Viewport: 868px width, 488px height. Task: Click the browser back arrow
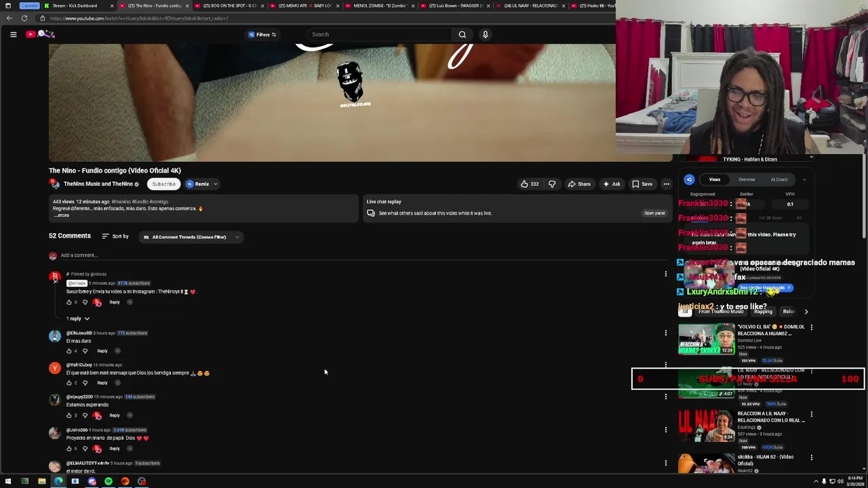point(9,18)
